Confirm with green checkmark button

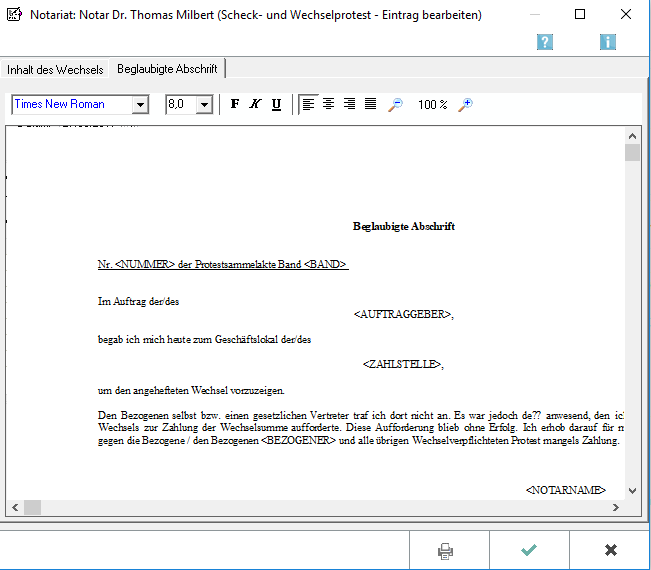529,550
